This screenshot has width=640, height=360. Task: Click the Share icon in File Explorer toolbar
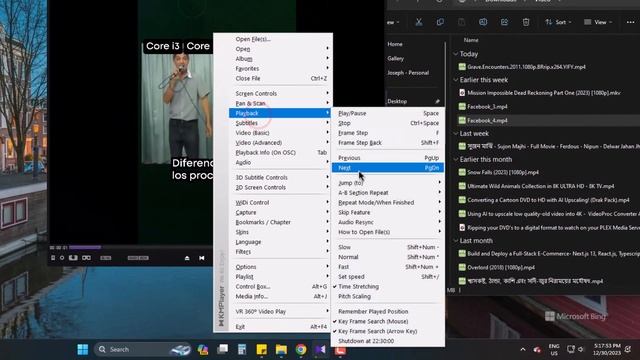504,22
